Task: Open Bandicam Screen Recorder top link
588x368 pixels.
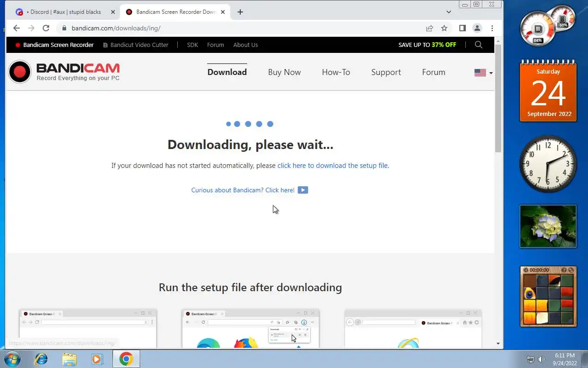Action: tap(55, 45)
